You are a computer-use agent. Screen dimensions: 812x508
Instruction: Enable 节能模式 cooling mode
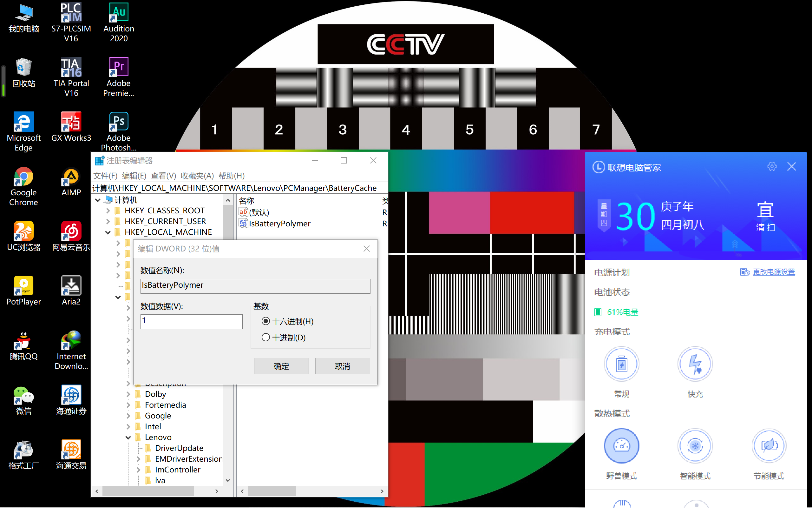[x=769, y=446]
